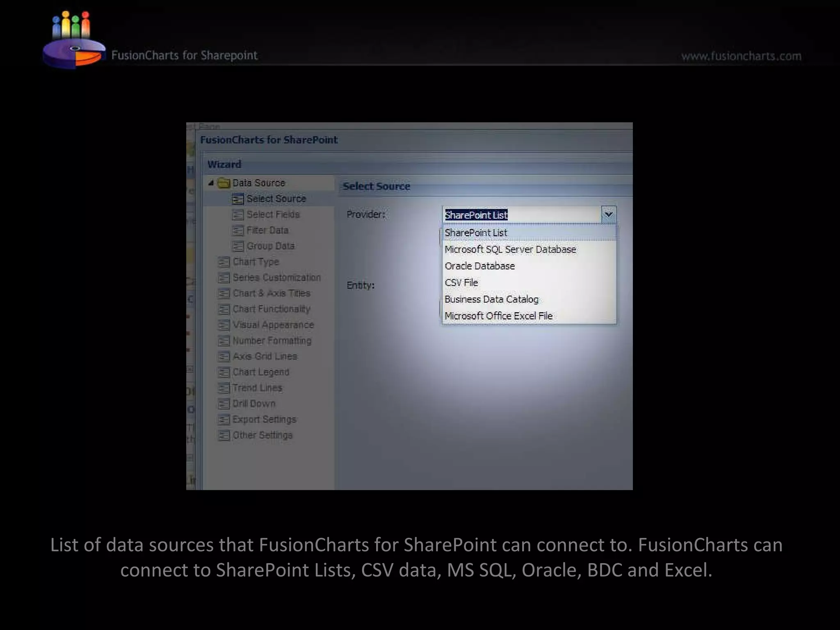Image resolution: width=840 pixels, height=630 pixels.
Task: Open the Filter Data step
Action: [x=267, y=230]
